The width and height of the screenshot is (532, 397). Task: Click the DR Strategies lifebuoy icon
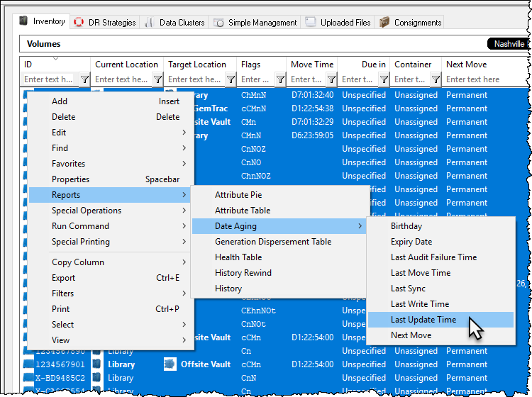[79, 23]
